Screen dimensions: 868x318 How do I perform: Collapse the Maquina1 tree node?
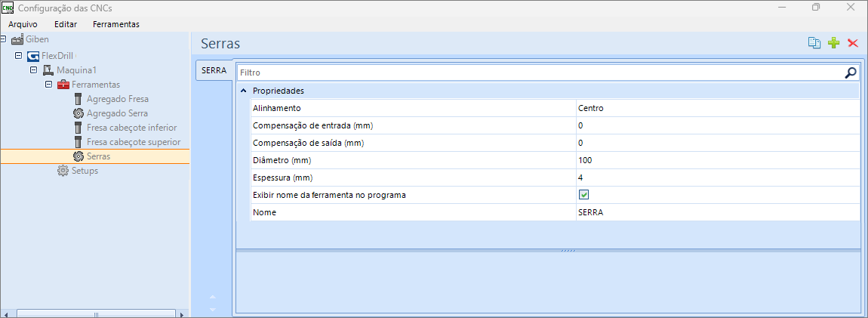33,69
